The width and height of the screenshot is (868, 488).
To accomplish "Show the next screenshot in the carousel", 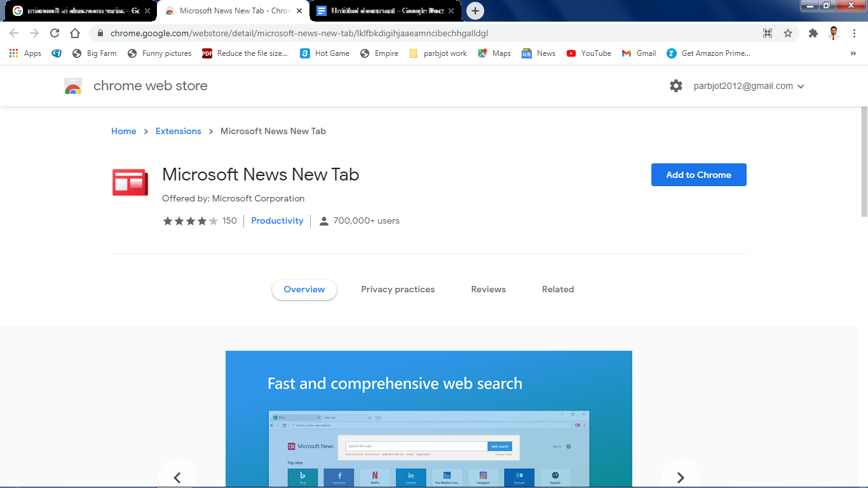I will click(681, 477).
